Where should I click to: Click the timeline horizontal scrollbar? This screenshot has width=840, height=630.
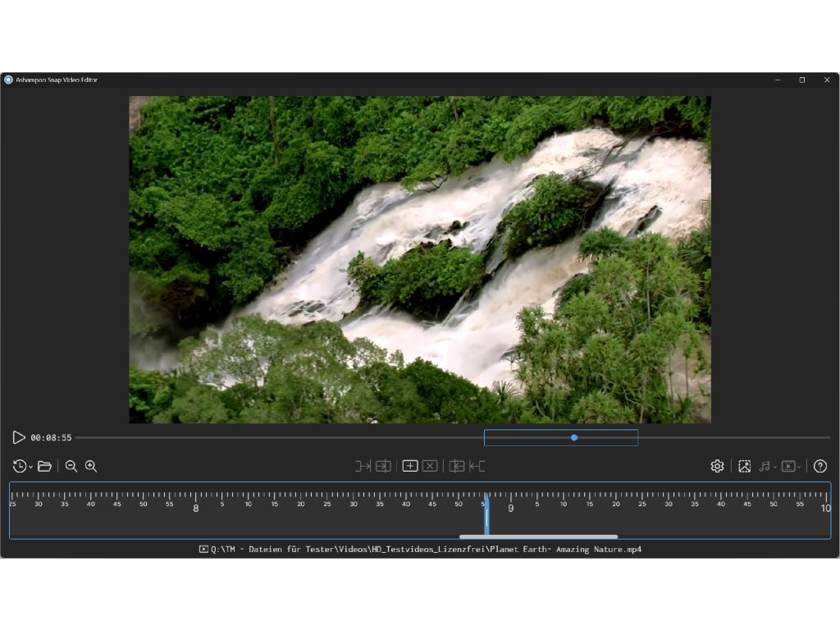point(538,536)
